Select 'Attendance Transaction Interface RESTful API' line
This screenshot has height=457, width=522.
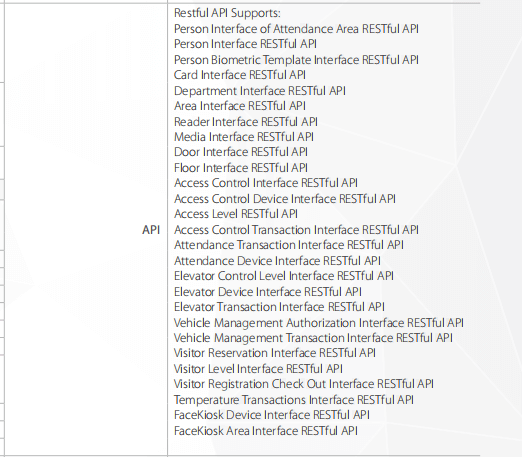click(289, 245)
